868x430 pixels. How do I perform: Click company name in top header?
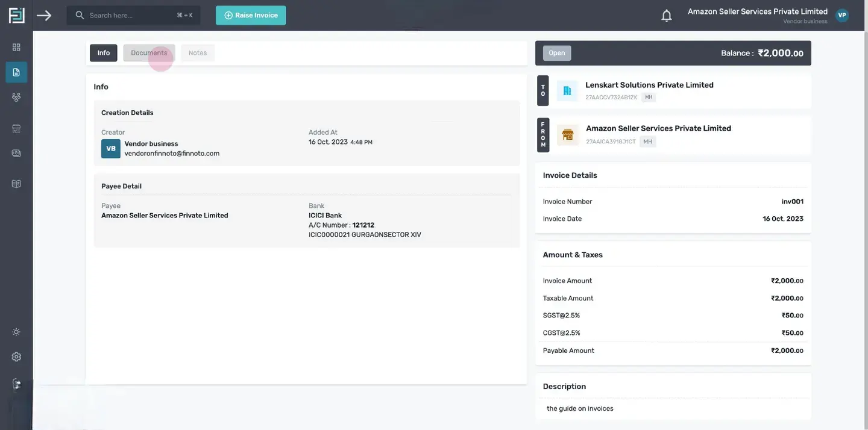click(758, 11)
